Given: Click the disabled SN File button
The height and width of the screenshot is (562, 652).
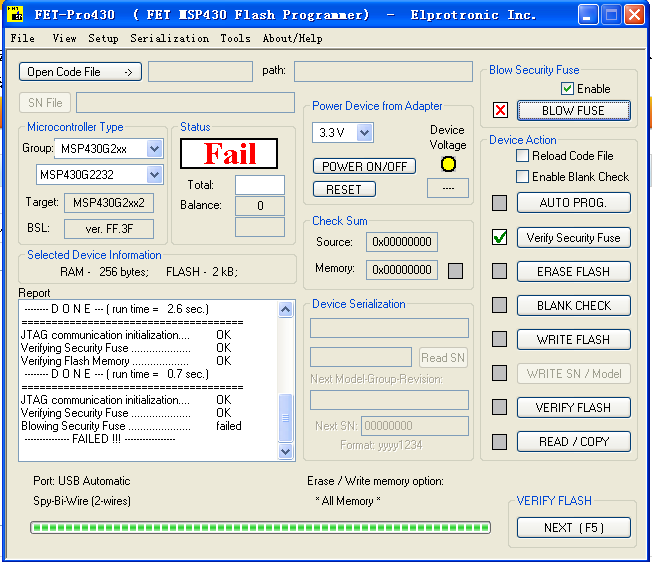Looking at the screenshot, I should [45, 103].
